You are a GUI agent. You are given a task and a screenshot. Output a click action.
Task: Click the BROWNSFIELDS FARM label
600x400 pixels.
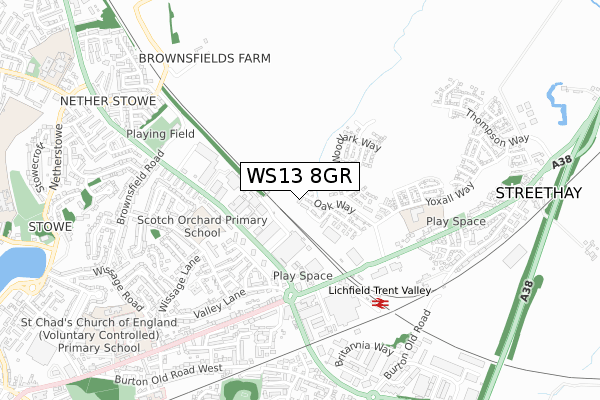[x=205, y=59]
